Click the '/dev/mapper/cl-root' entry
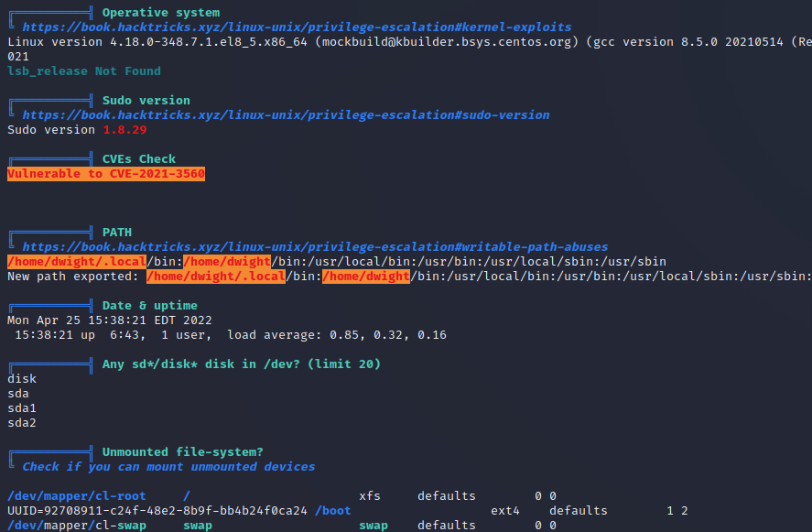The image size is (812, 532). 77,496
